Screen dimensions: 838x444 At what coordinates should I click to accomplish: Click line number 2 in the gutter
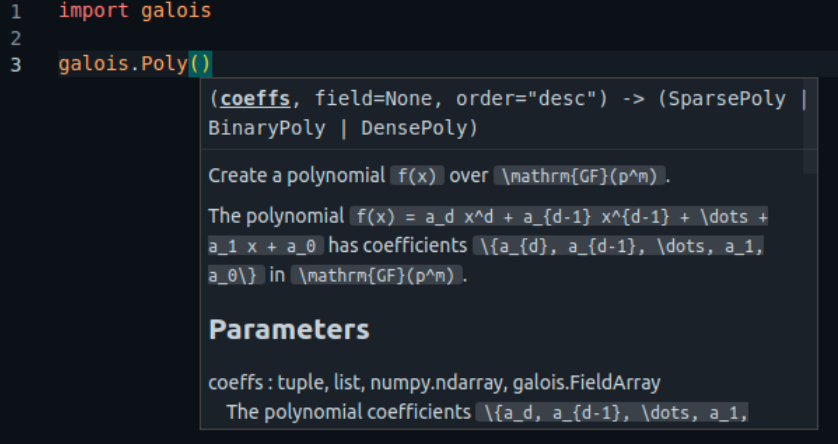(x=15, y=38)
